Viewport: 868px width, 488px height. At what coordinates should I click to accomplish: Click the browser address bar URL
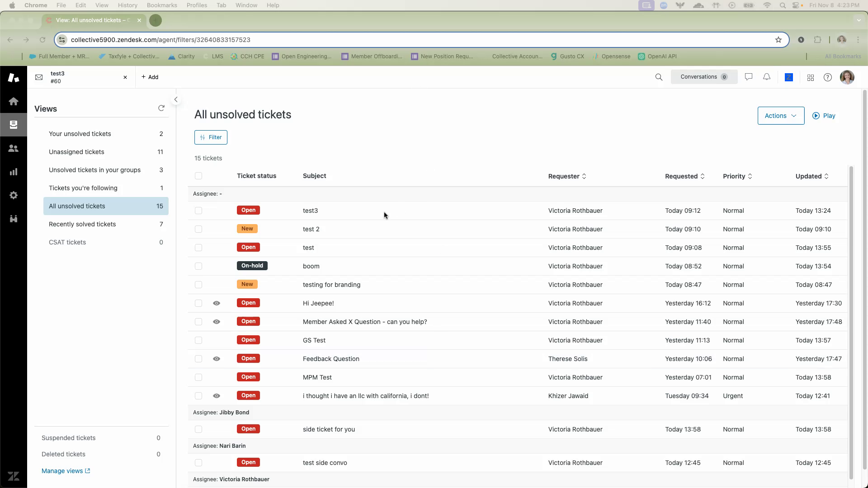[160, 40]
